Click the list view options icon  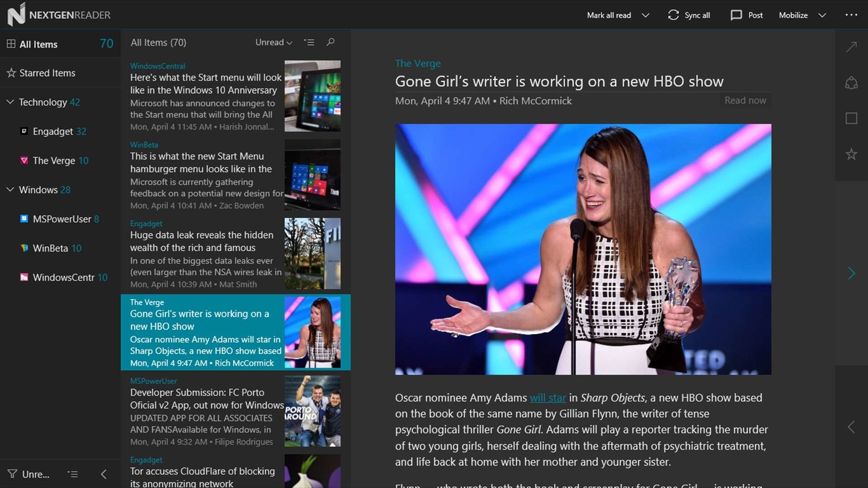coord(309,42)
